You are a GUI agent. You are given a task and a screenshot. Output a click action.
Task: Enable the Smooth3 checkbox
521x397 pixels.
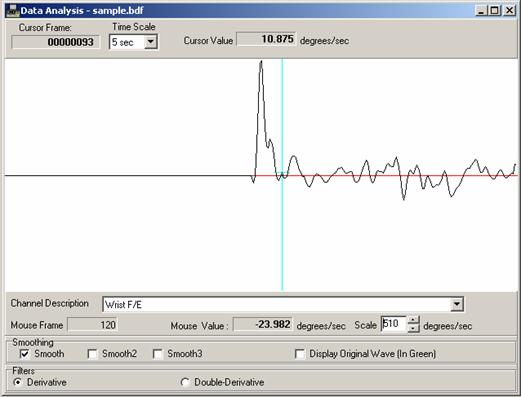click(x=157, y=354)
